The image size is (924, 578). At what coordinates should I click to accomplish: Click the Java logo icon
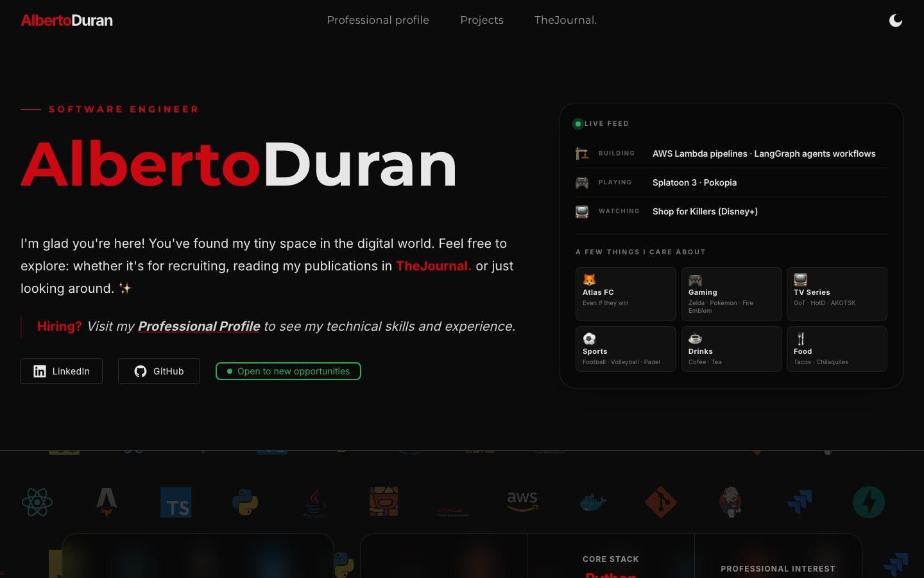click(x=314, y=502)
